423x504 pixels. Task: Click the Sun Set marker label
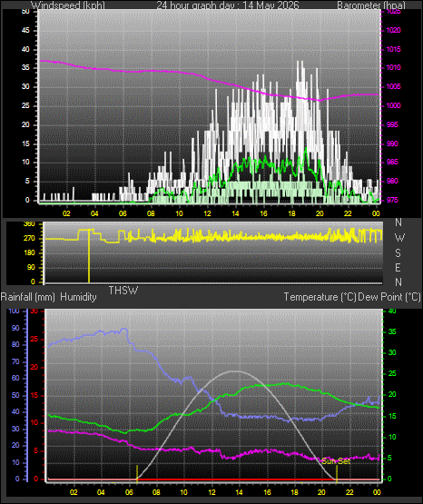coord(336,461)
